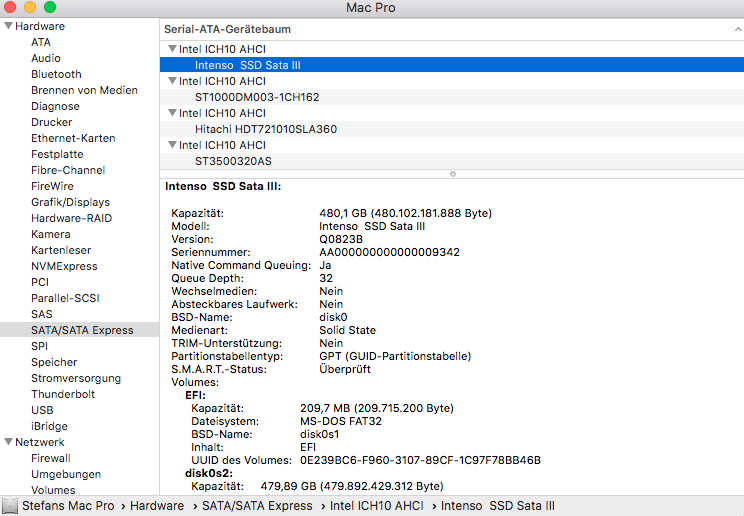Select Festplatte in sidebar
The height and width of the screenshot is (516, 744).
pos(57,154)
